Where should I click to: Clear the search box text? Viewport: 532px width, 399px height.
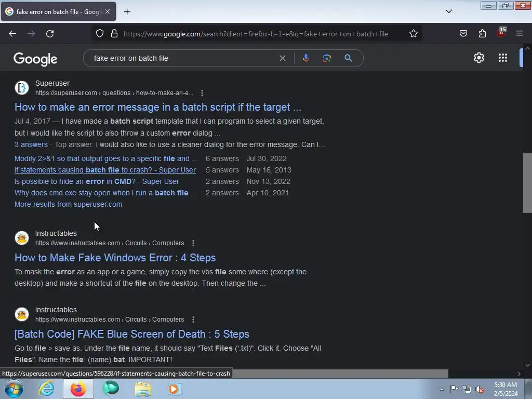tap(282, 58)
